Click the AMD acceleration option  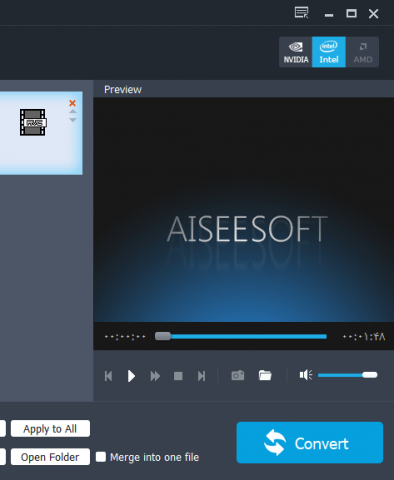pyautogui.click(x=363, y=52)
